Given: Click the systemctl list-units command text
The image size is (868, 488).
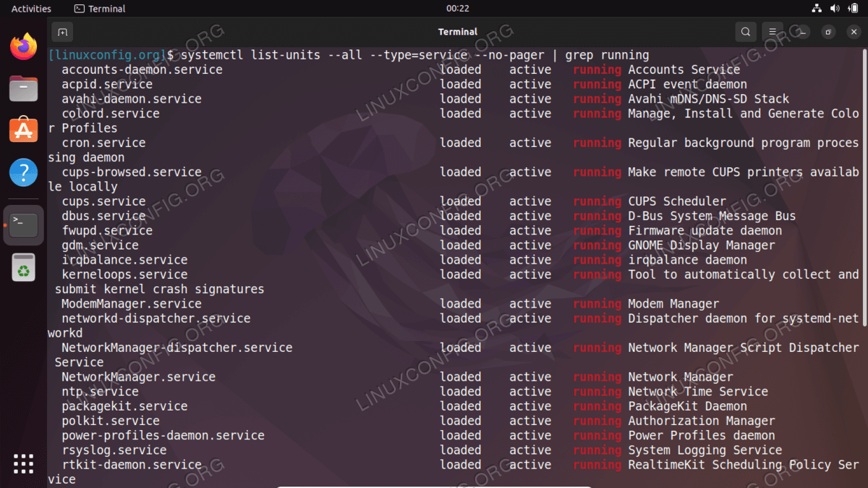Looking at the screenshot, I should 415,55.
